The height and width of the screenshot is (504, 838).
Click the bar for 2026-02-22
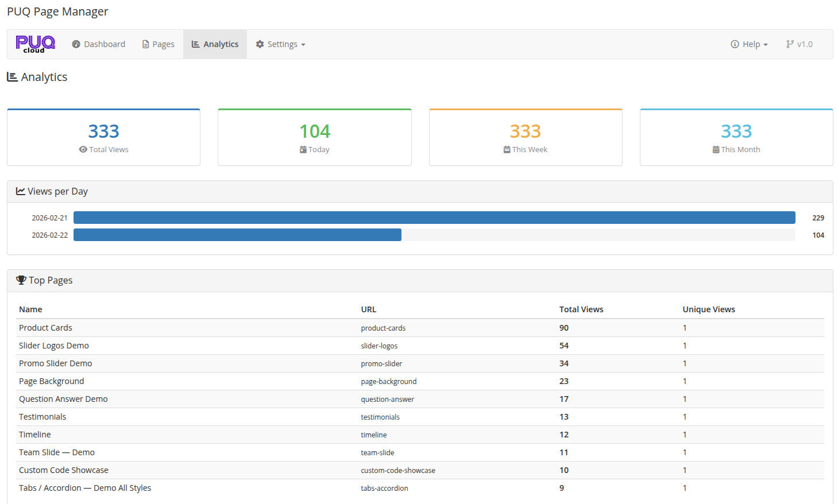[x=237, y=234]
